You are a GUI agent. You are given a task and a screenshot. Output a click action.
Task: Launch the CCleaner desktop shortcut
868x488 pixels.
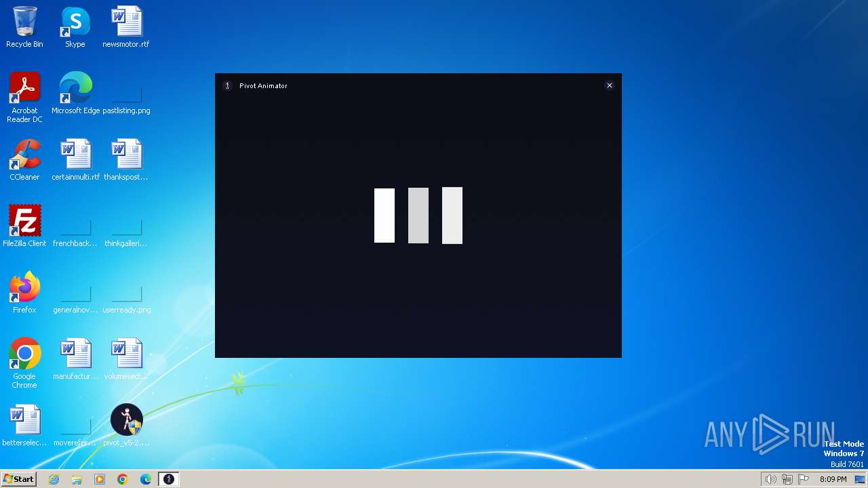pyautogui.click(x=24, y=160)
